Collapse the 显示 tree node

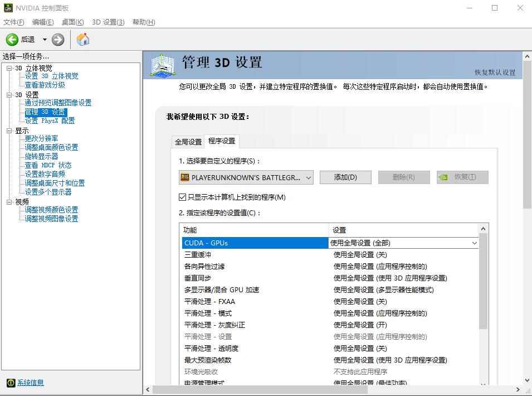pos(9,131)
